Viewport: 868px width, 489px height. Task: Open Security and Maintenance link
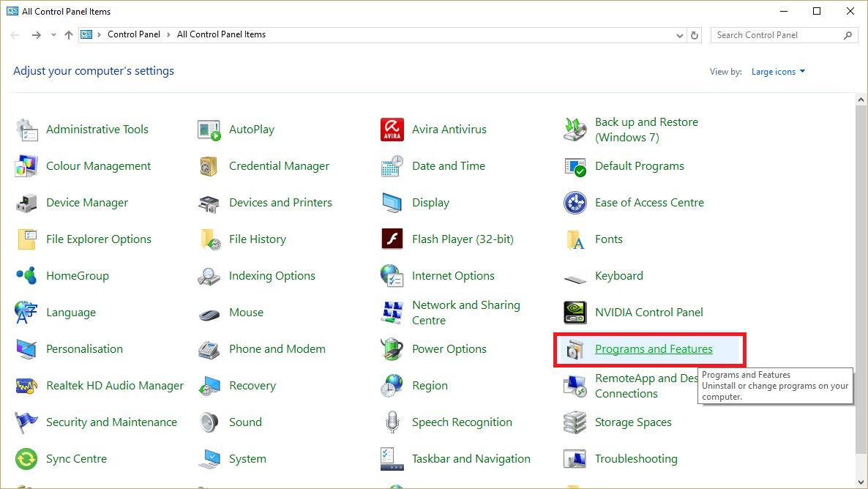[111, 422]
